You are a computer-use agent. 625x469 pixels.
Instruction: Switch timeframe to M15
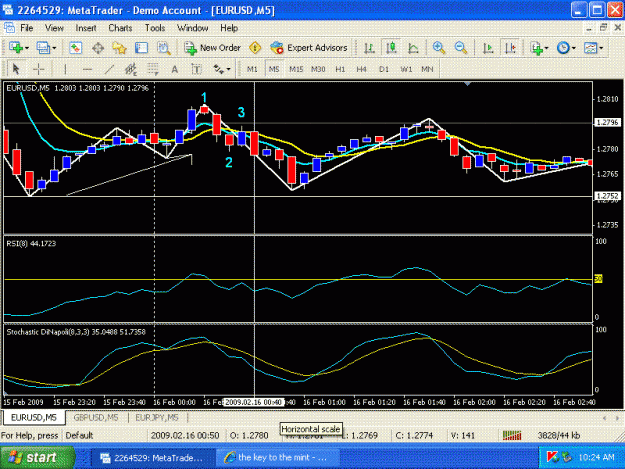296,69
